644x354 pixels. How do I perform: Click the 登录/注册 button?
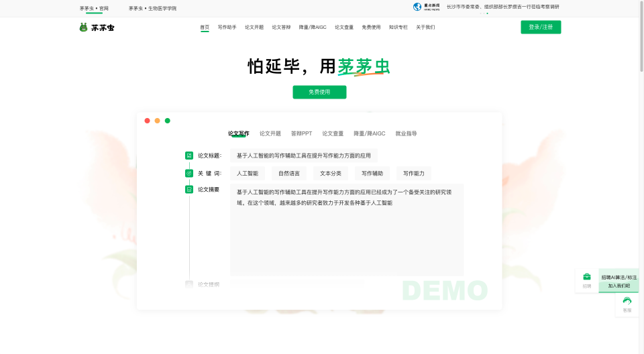coord(541,27)
